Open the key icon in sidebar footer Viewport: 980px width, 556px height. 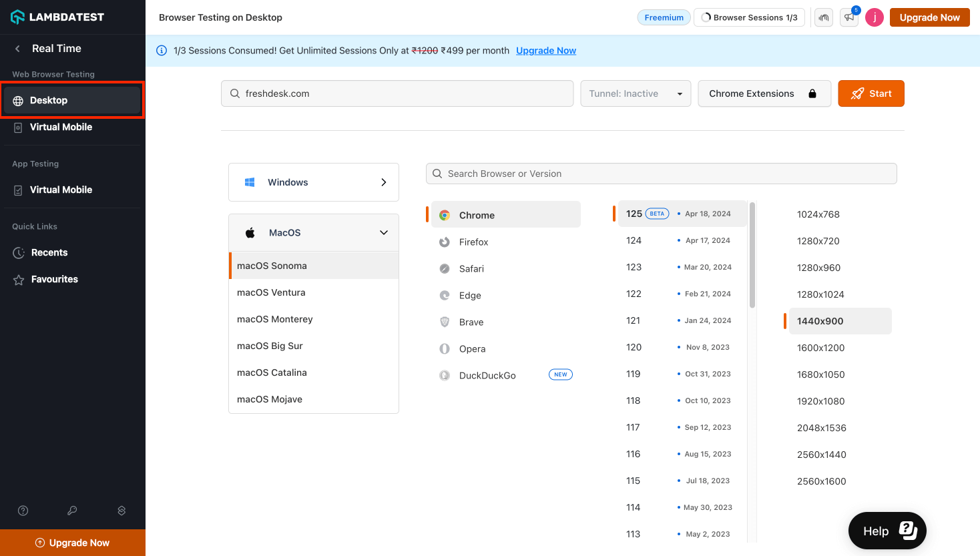(72, 511)
